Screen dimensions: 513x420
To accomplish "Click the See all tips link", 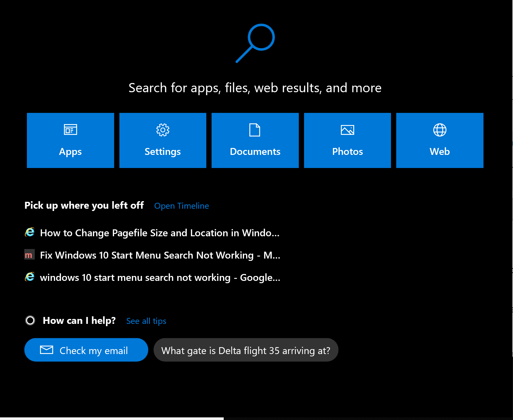I will (x=146, y=321).
